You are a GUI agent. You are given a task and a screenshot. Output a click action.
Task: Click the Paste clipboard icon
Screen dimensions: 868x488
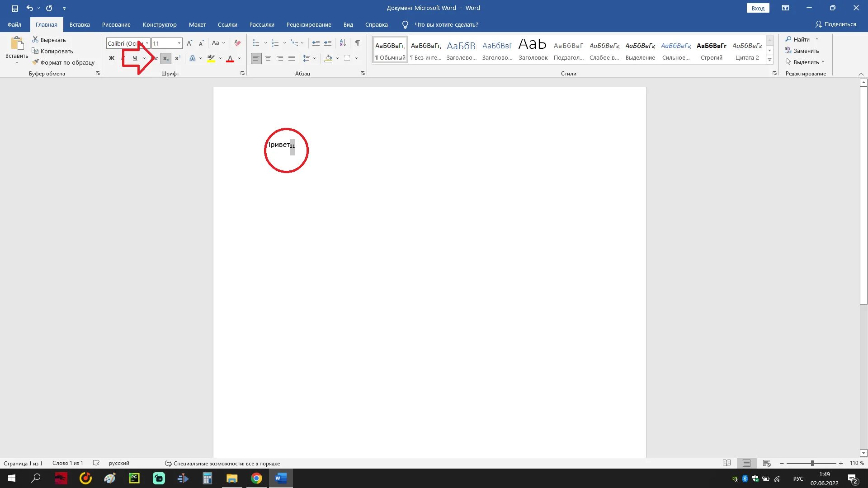(x=17, y=44)
